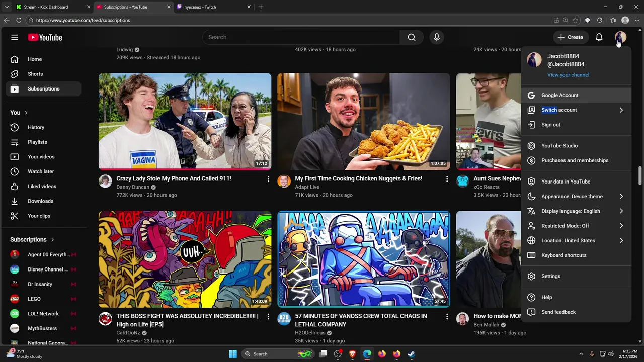The width and height of the screenshot is (644, 362).
Task: Open Downloads in sidebar
Action: pyautogui.click(x=43, y=201)
